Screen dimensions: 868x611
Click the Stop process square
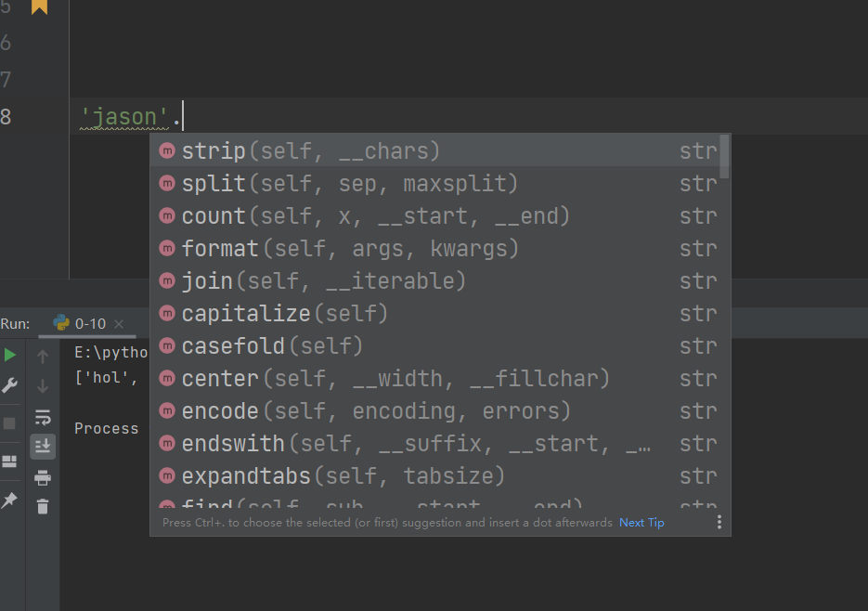10,422
